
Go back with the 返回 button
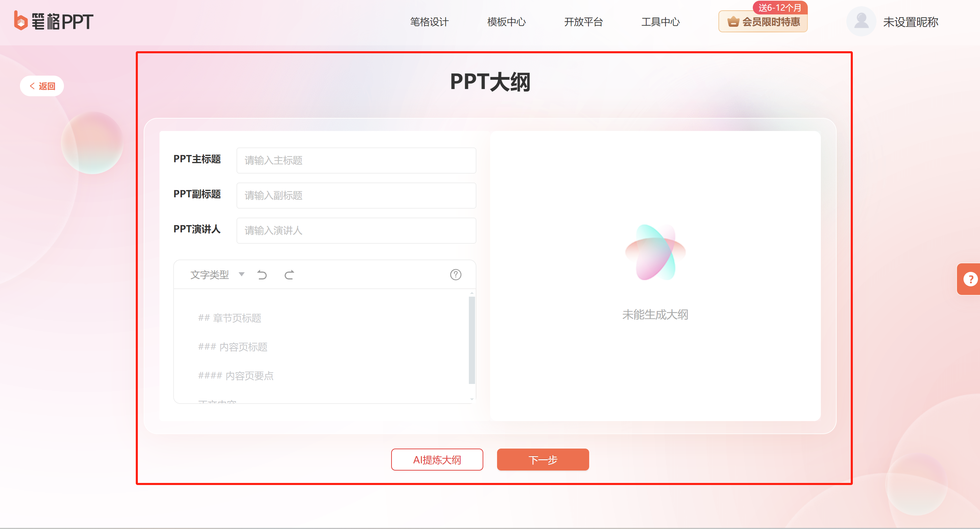(42, 86)
